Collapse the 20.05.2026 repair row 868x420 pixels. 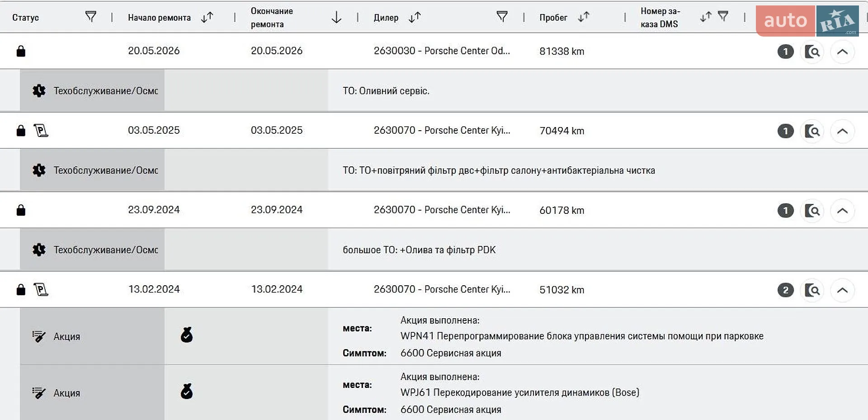pos(842,52)
